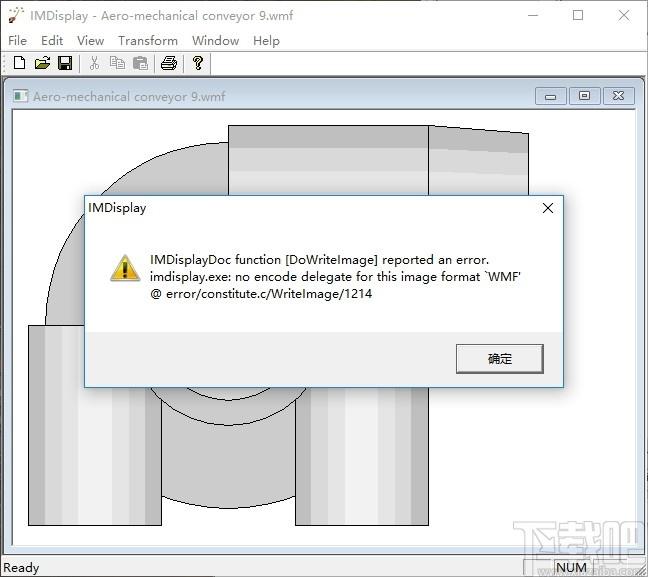This screenshot has height=577, width=648.
Task: Click the 'no encode delegate' error message text
Action: click(x=335, y=277)
